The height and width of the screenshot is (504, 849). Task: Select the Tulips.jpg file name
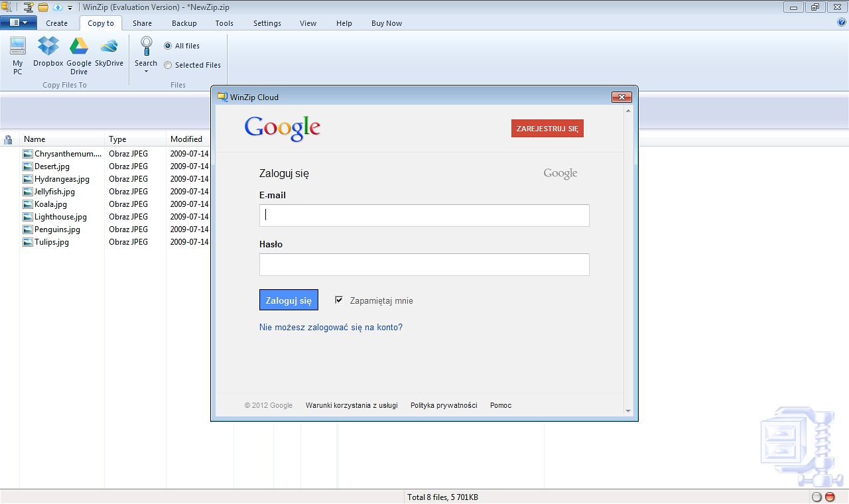(x=52, y=242)
